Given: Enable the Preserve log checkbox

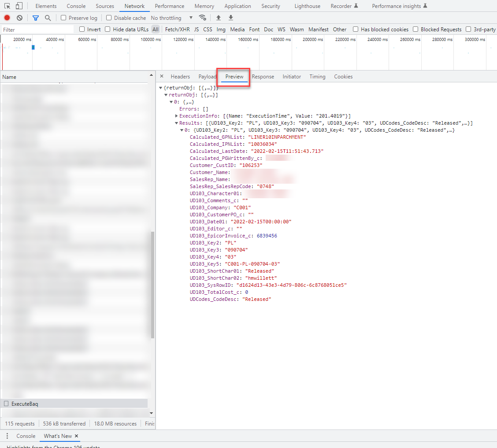Looking at the screenshot, I should point(64,18).
